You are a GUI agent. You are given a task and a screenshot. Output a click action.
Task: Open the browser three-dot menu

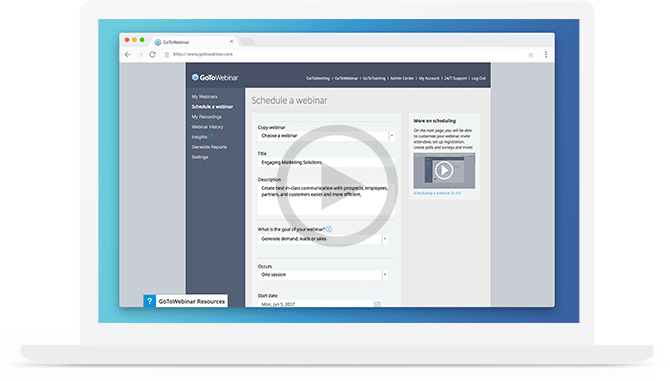(546, 54)
